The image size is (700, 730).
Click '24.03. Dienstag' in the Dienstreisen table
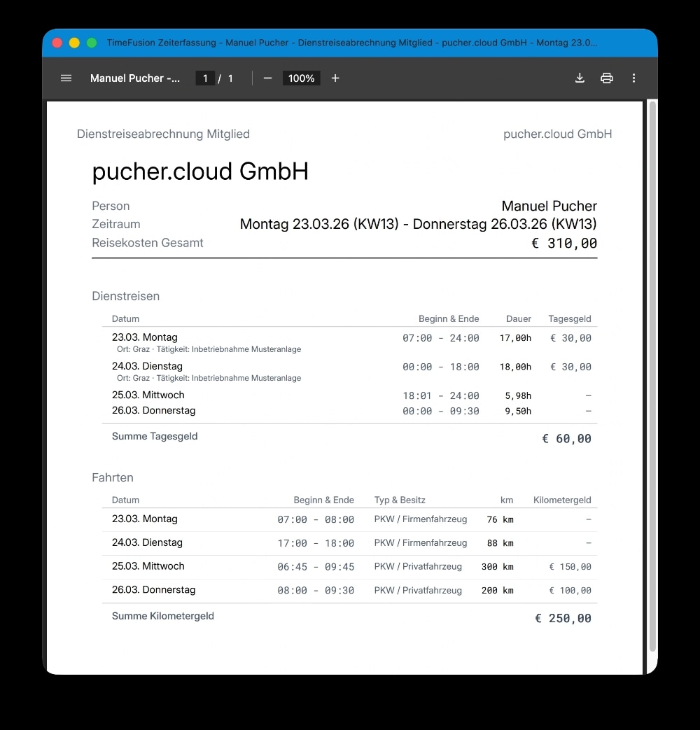pos(147,366)
